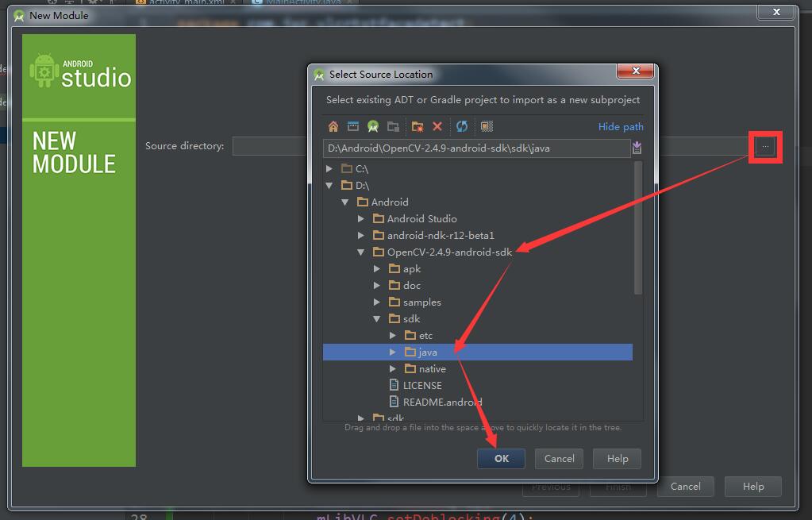This screenshot has width=812, height=520.
Task: Toggle show hidden files and directories
Action: pos(487,126)
